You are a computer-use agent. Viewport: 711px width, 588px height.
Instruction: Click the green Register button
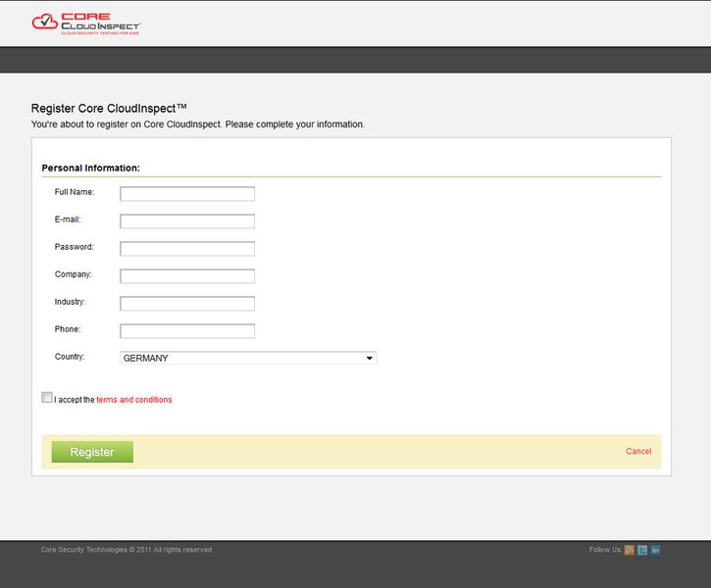coord(92,452)
